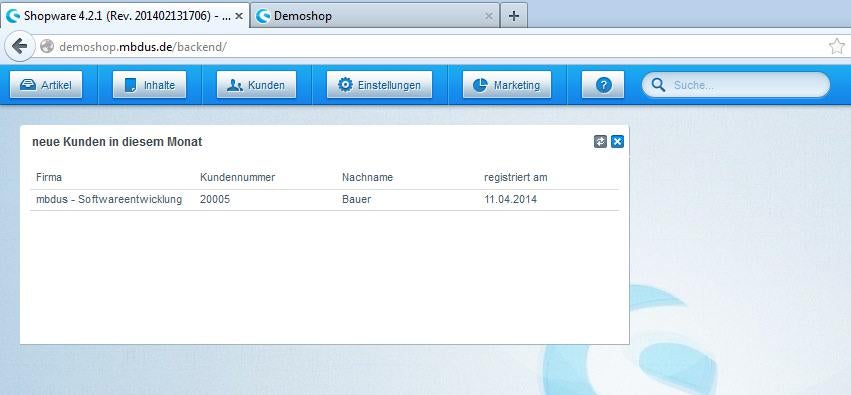Go back with browser back arrow
The image size is (851, 395).
(20, 47)
